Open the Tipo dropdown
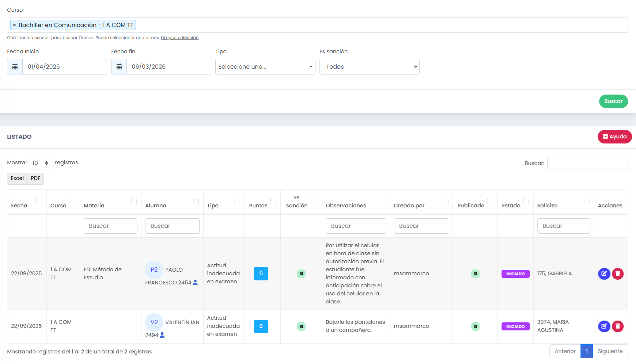 [265, 67]
